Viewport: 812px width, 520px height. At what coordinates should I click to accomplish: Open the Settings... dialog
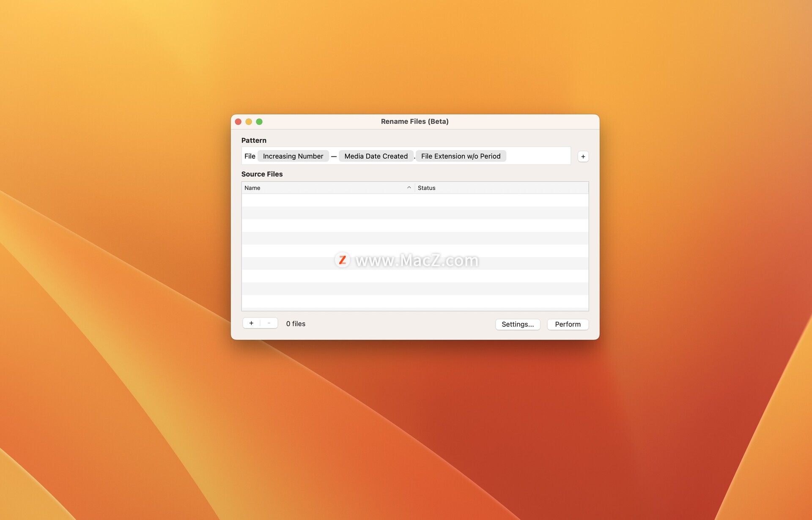[x=518, y=324]
